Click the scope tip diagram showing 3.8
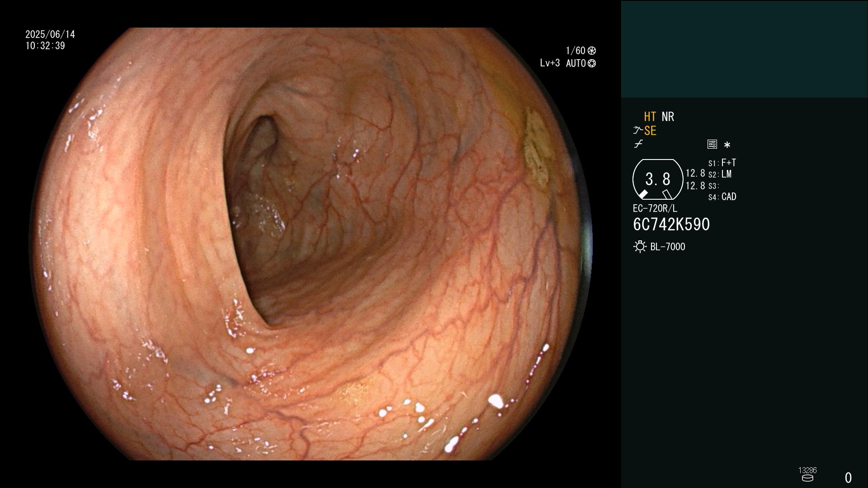868x488 pixels. click(x=658, y=179)
